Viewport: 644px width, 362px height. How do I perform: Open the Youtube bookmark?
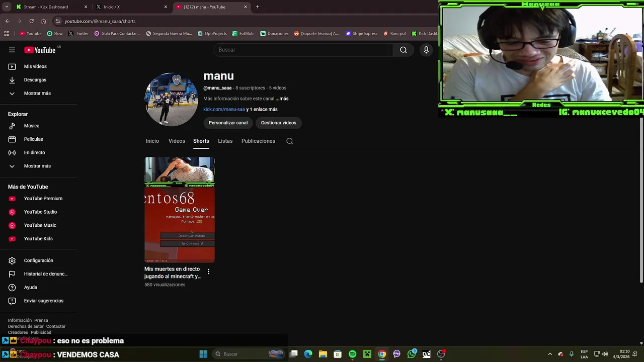[x=30, y=34]
